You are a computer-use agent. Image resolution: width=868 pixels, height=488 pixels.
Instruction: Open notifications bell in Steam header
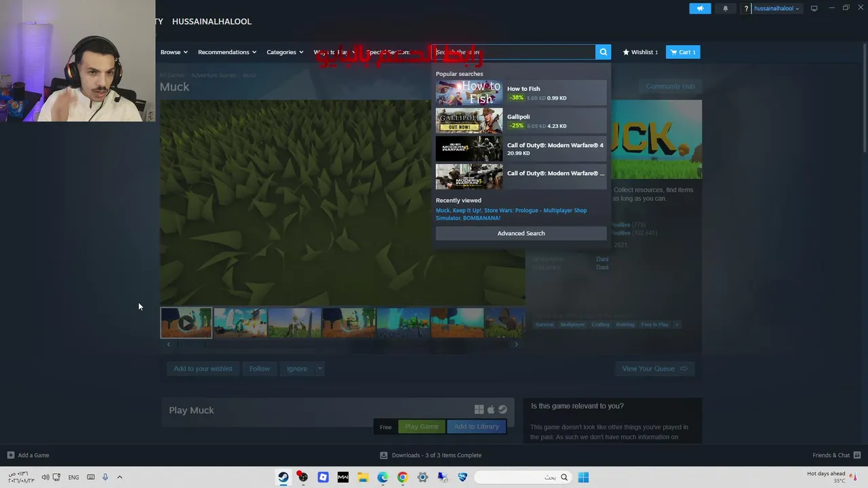726,8
